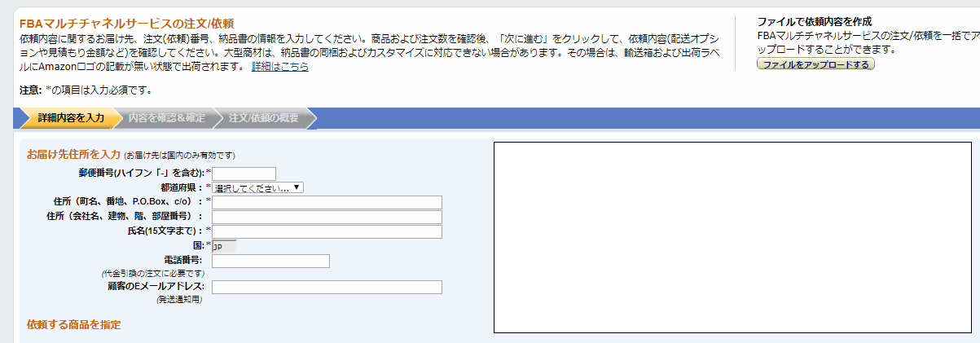Click the blank white preview box
The width and height of the screenshot is (980, 343).
click(x=732, y=238)
